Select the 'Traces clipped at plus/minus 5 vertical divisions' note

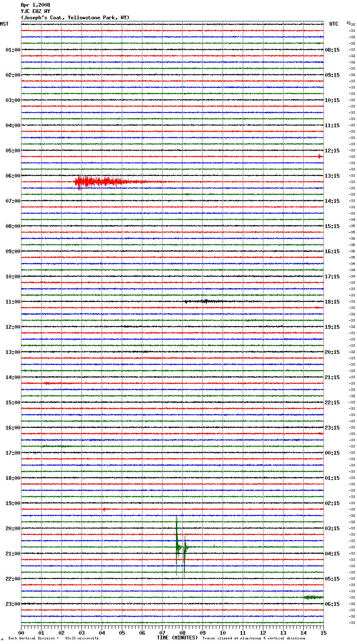(x=254, y=638)
